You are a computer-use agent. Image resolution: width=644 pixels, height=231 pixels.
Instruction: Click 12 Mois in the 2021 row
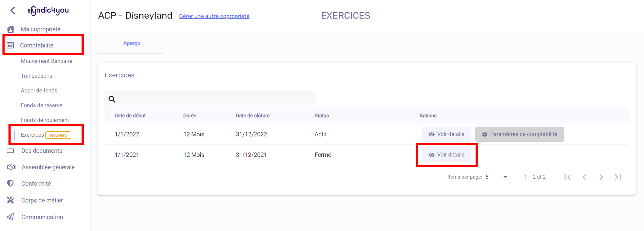coord(194,155)
